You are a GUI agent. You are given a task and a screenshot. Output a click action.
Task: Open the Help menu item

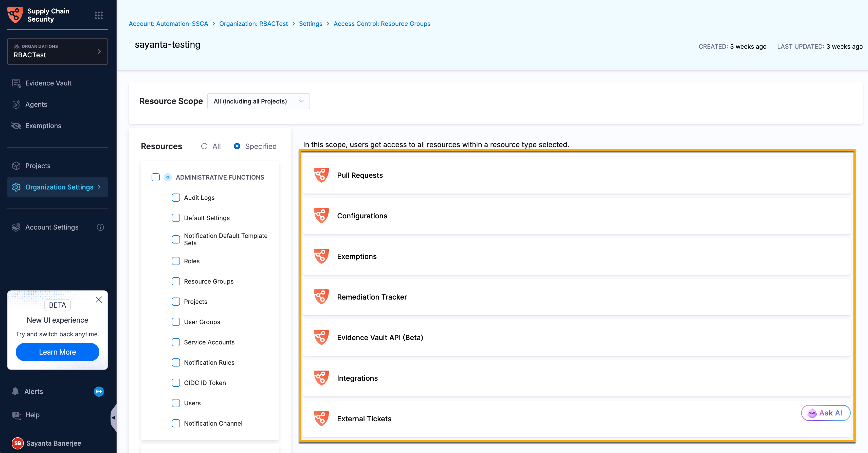32,415
